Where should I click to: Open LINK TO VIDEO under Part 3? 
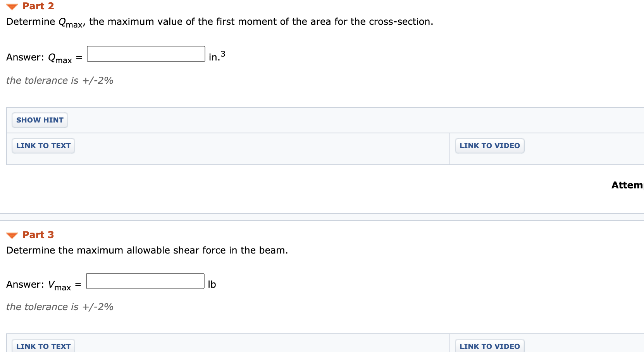pos(490,346)
